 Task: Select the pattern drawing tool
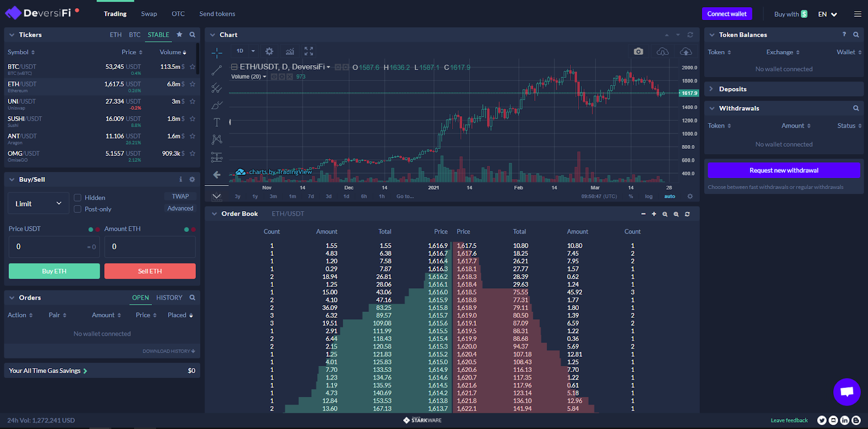(216, 140)
